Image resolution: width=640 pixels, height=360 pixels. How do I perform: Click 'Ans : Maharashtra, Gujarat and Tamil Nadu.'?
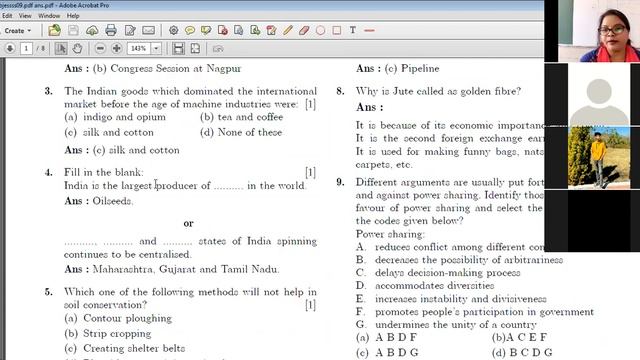172,269
